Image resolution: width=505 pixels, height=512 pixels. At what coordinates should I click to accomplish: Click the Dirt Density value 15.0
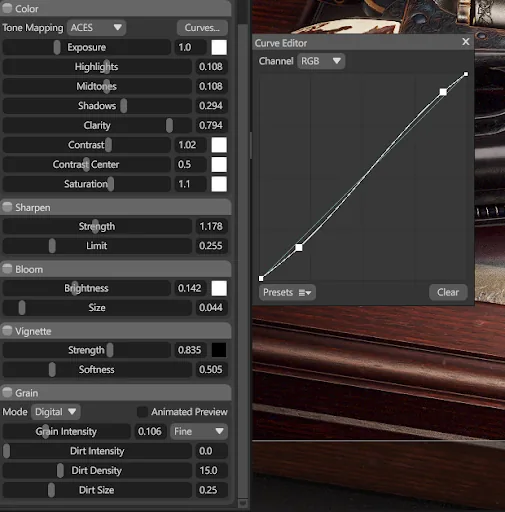click(211, 471)
